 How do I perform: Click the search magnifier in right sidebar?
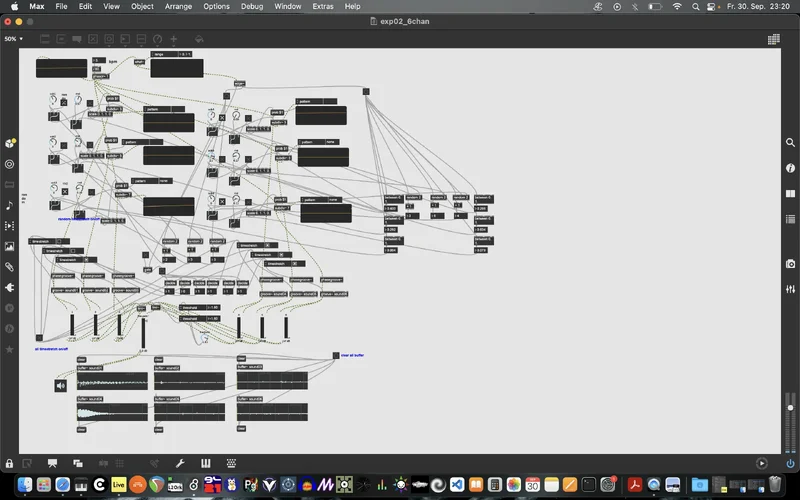[790, 143]
